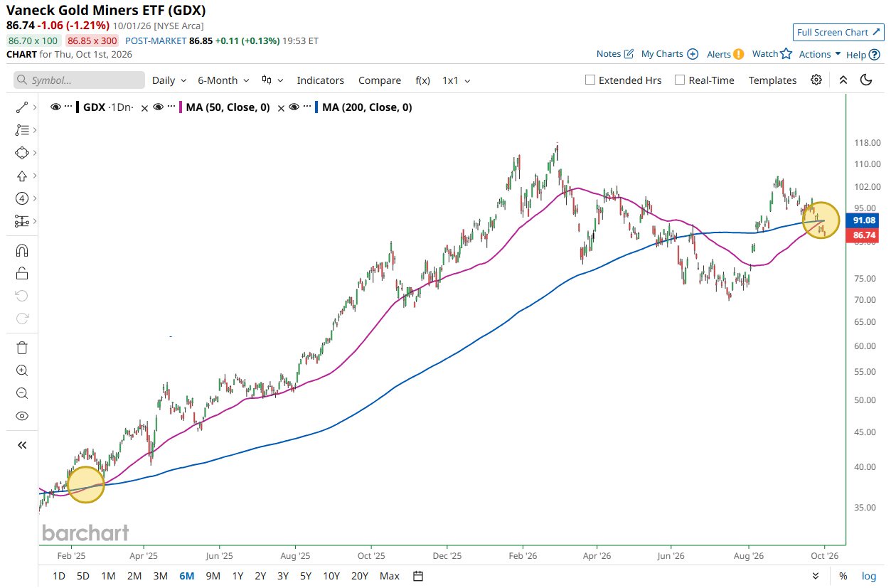Zoom in using plus magnifier icon
891x588 pixels.
pos(21,370)
